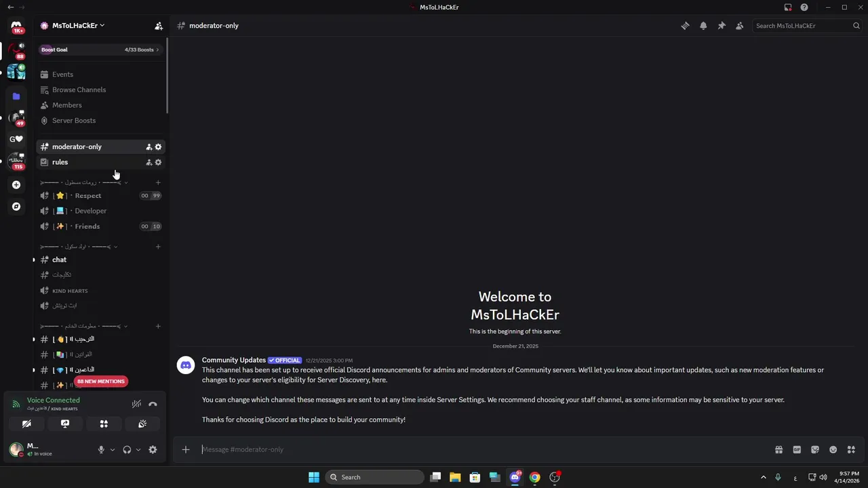Toggle noise suppression icon in voice panel

(136, 404)
